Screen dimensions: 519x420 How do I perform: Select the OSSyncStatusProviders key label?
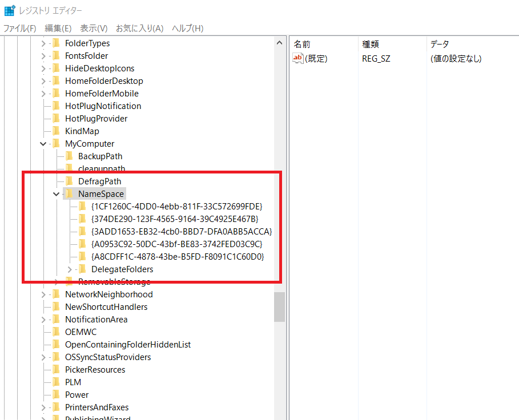(108, 357)
